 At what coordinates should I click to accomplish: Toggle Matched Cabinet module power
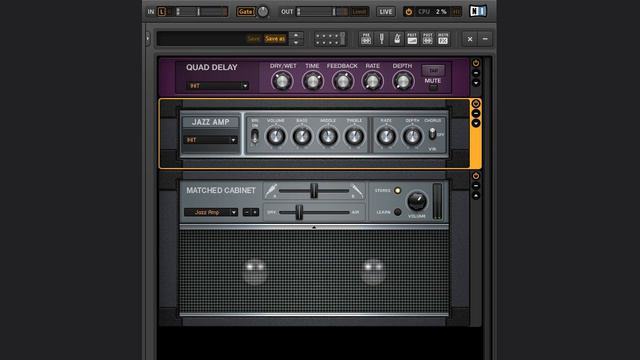tap(476, 176)
